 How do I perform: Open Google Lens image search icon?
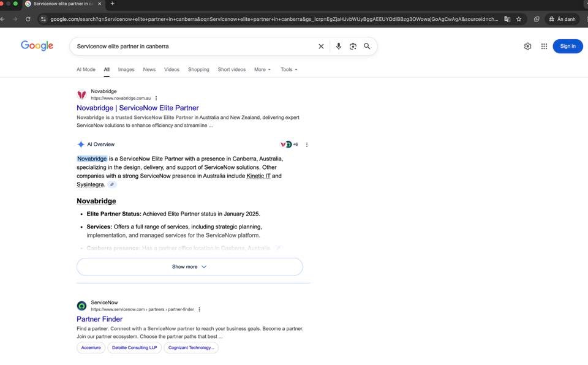click(x=353, y=46)
